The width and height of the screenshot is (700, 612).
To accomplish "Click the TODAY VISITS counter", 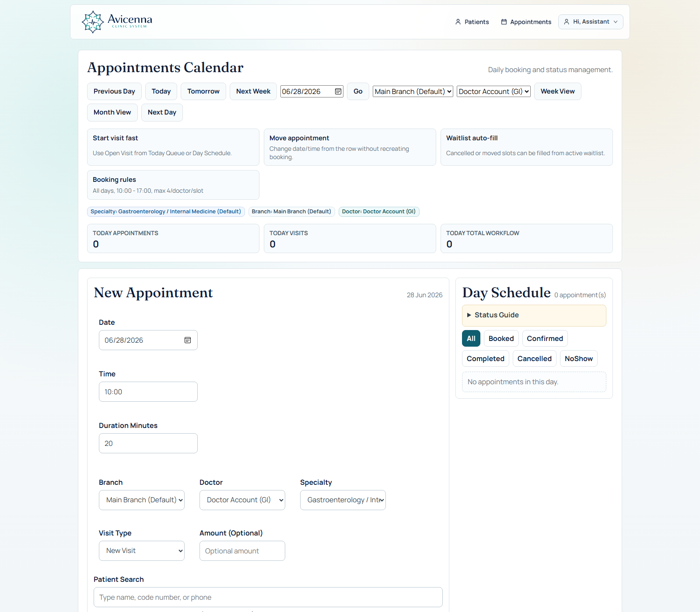I will (x=350, y=239).
